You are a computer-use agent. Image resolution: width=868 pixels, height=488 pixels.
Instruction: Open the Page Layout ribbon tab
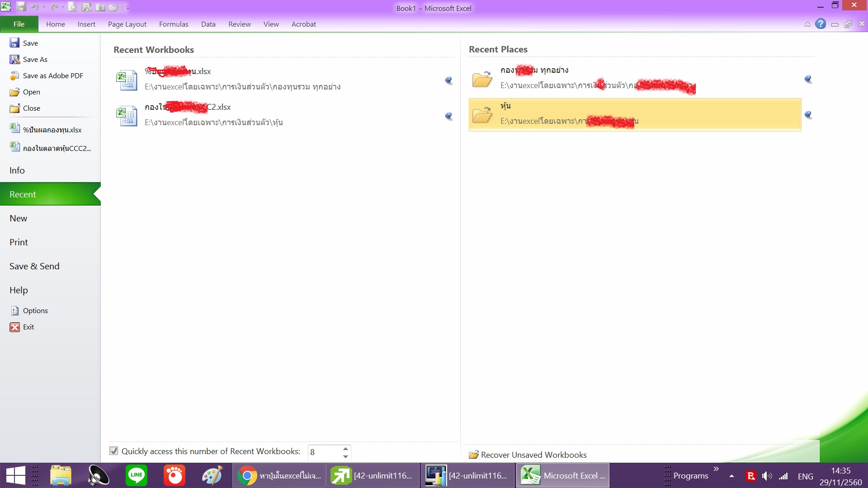[x=127, y=24]
